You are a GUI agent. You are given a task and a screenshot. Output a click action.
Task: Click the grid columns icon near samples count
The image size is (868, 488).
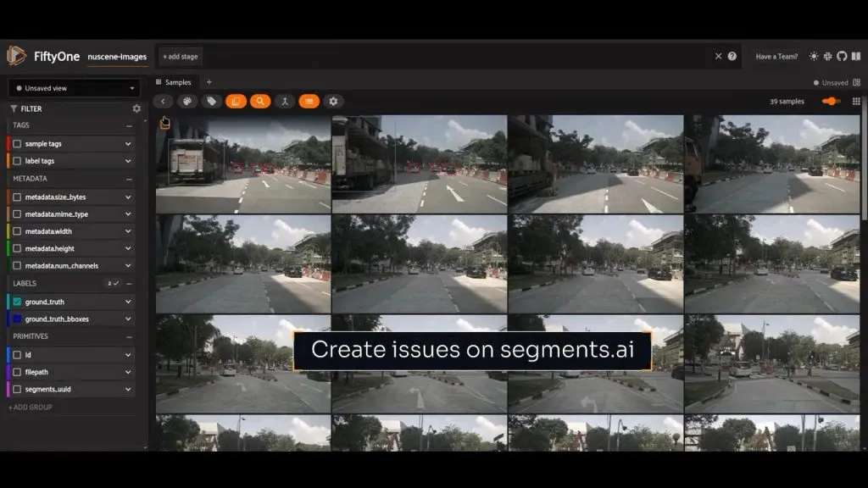856,102
